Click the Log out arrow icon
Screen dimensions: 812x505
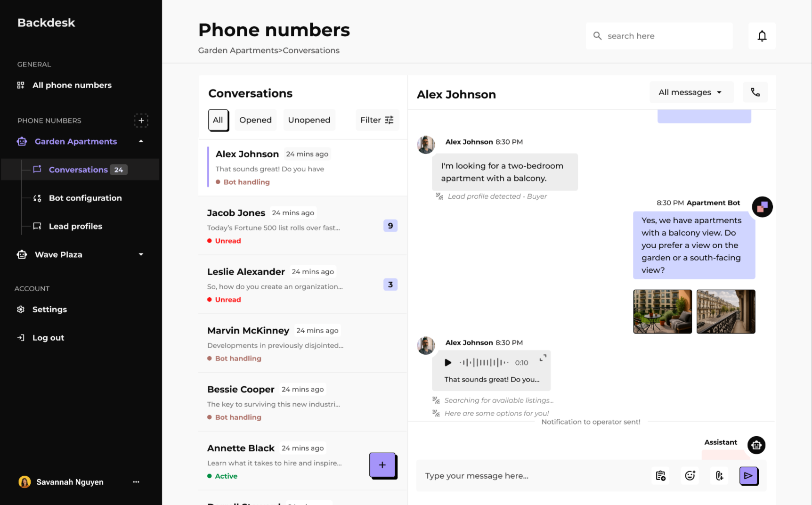21,338
